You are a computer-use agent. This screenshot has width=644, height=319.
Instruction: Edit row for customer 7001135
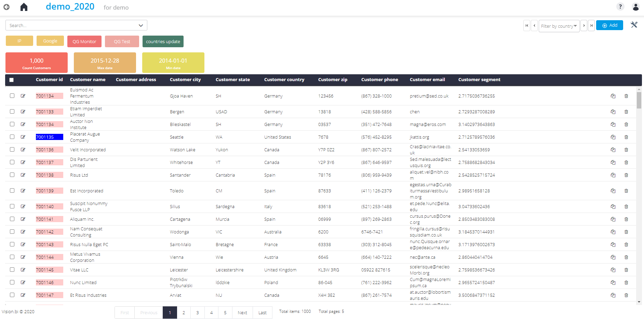23,137
